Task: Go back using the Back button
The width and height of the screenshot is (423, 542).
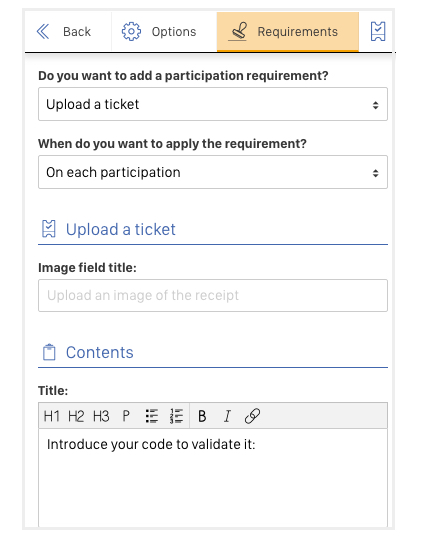Action: point(68,32)
